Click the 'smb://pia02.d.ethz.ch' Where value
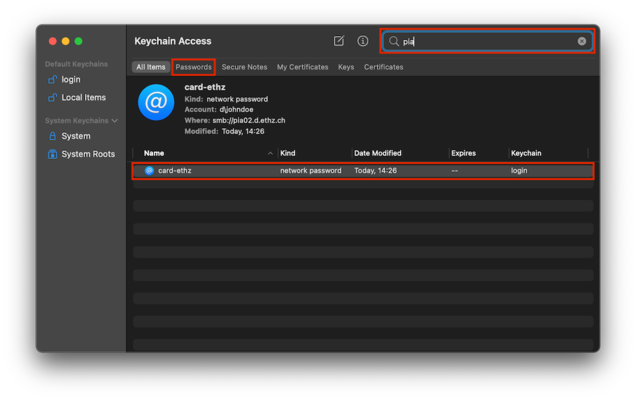Viewport: 636px width, 400px height. tap(249, 120)
